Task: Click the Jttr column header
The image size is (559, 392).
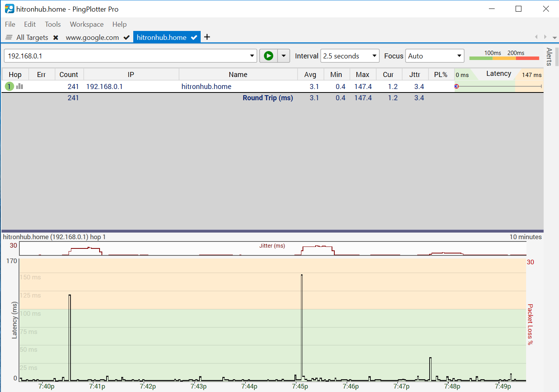Action: tap(415, 74)
